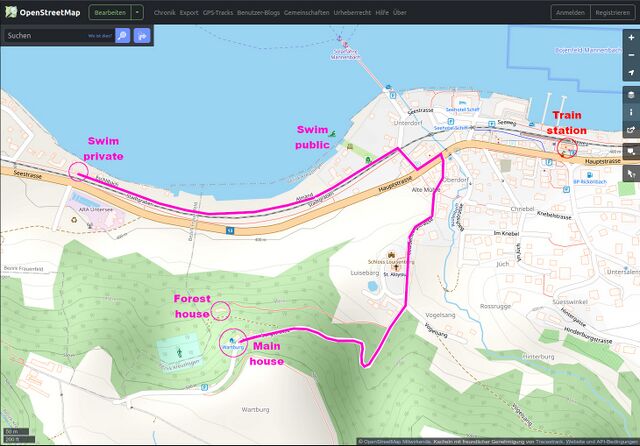Click the Anmelden login button
This screenshot has height=446, width=640.
(x=569, y=12)
